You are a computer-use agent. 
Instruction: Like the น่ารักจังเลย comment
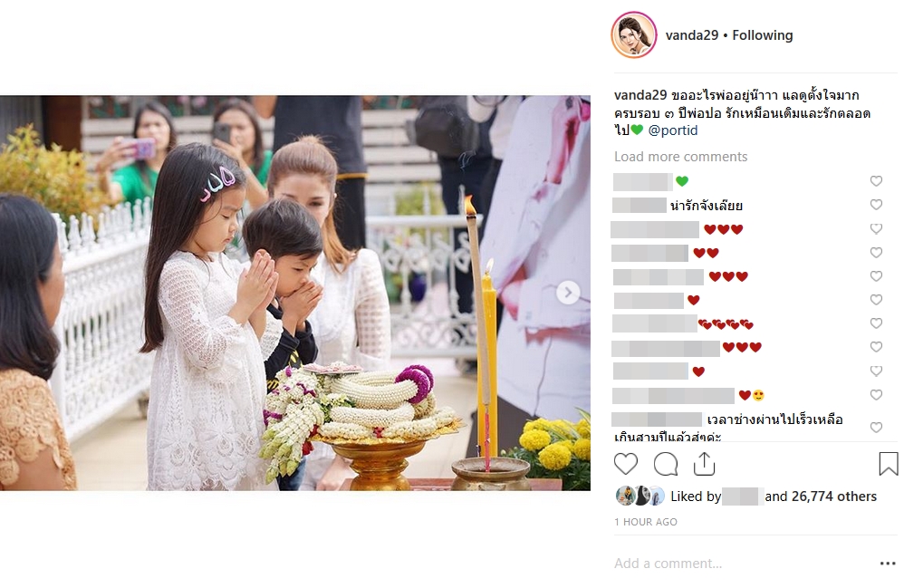[876, 205]
